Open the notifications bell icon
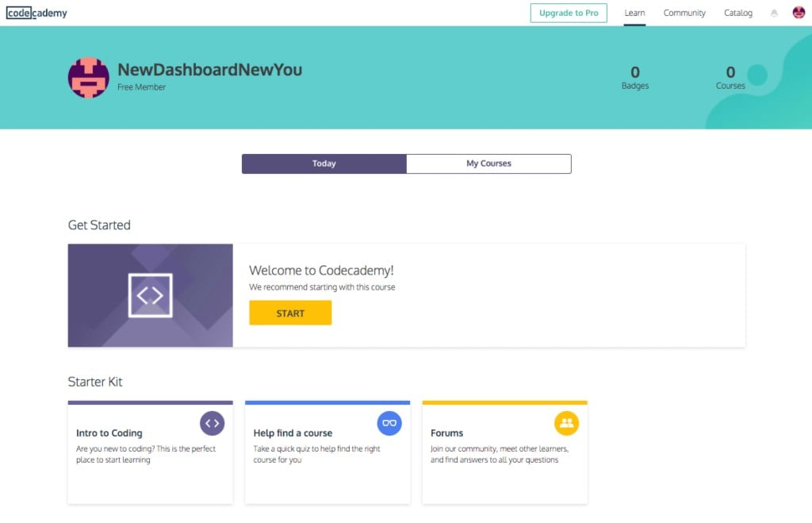The image size is (812, 523). coord(774,13)
